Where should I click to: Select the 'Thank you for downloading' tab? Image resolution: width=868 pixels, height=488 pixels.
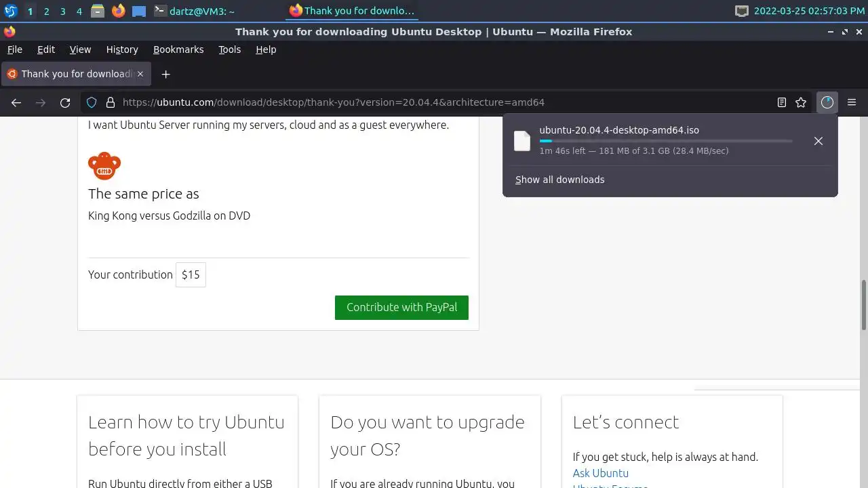point(76,74)
